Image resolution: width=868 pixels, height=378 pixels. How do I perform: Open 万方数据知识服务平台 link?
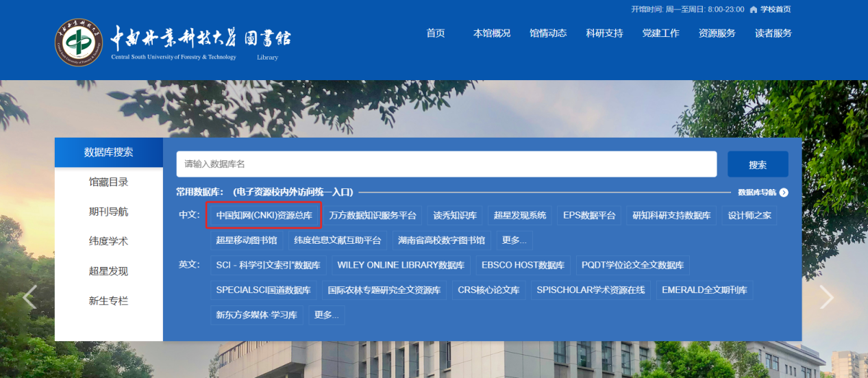click(x=373, y=215)
